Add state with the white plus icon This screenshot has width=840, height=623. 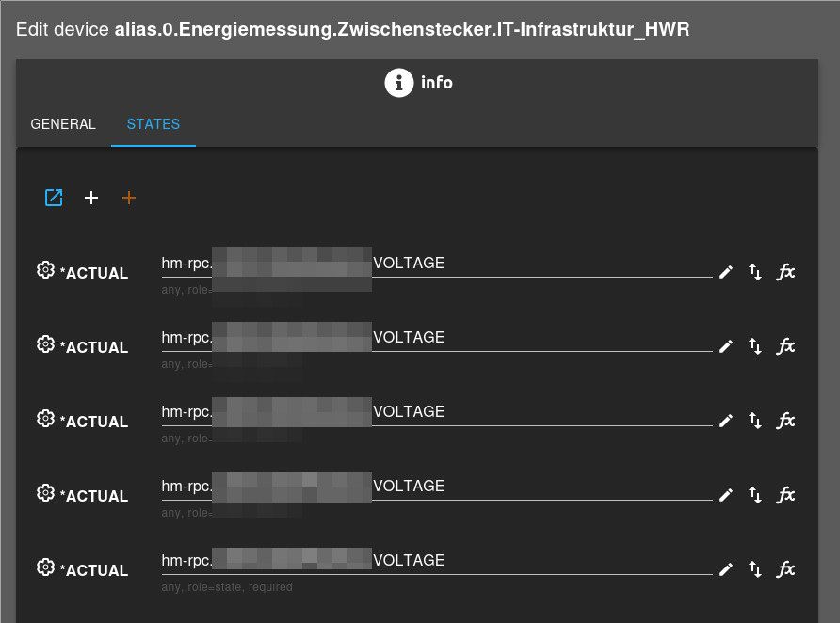pos(91,198)
